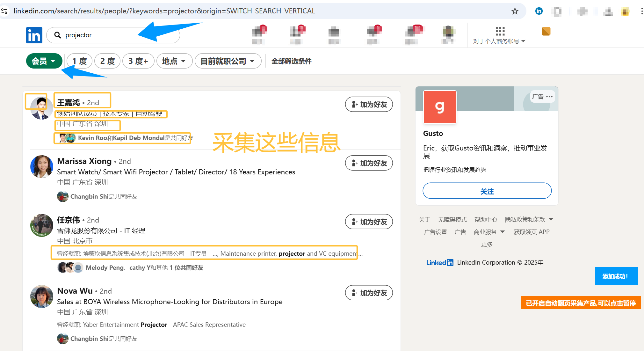Viewport: 644px width, 351px height.
Task: Open site info icon in address bar
Action: point(4,11)
